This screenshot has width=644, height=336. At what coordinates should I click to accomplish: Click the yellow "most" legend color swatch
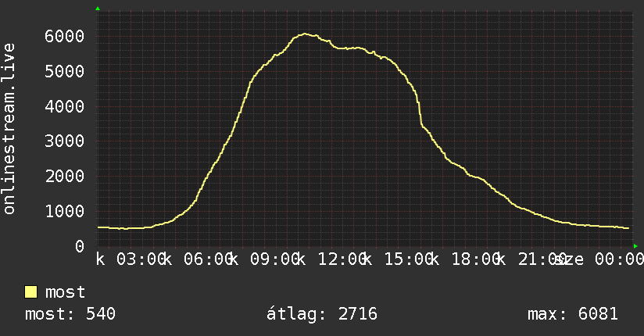tap(30, 292)
